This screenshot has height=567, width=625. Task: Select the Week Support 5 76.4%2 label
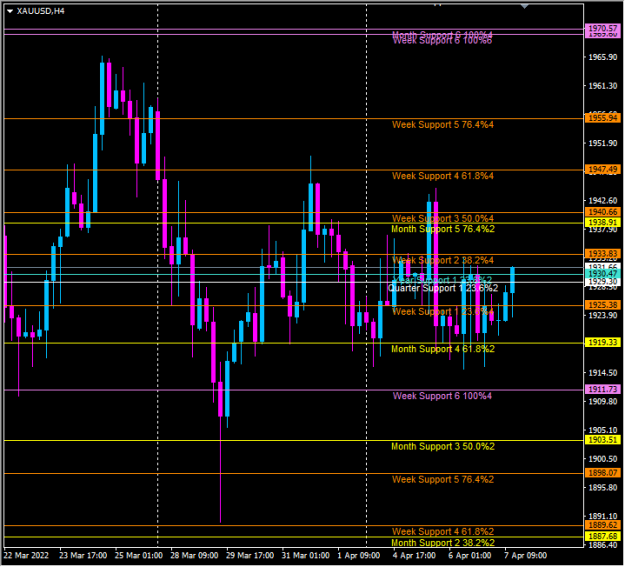coord(443,480)
